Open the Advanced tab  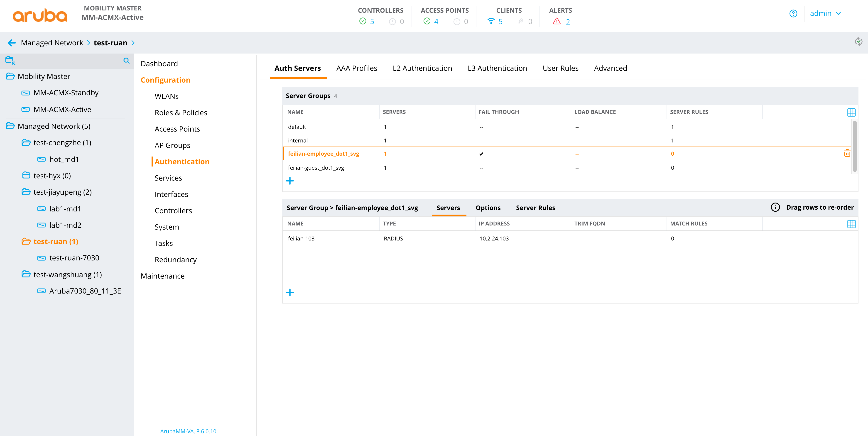click(x=610, y=68)
